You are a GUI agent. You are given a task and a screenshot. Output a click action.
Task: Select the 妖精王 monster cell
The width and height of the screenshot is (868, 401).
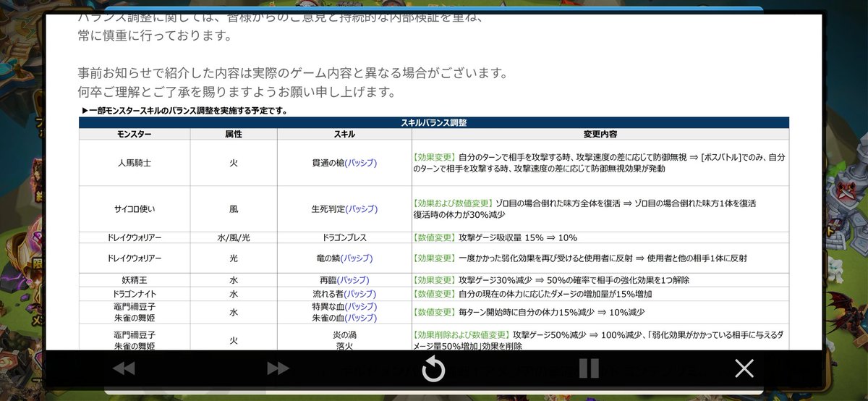pos(135,279)
